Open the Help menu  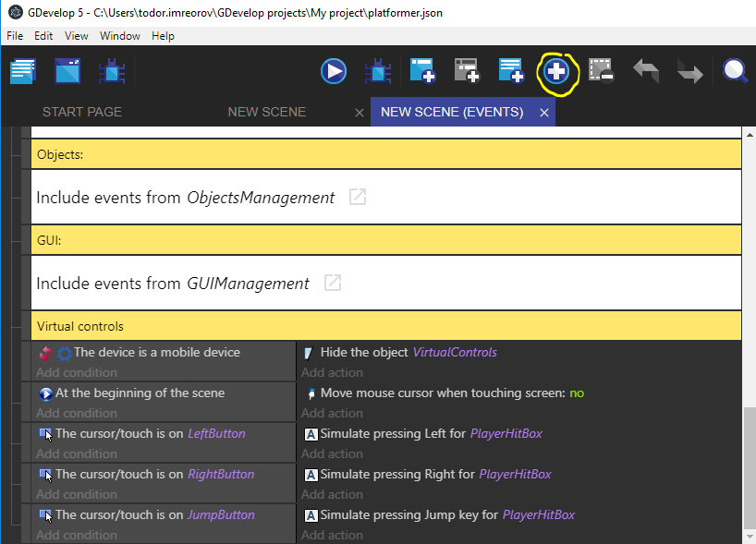pyautogui.click(x=163, y=36)
